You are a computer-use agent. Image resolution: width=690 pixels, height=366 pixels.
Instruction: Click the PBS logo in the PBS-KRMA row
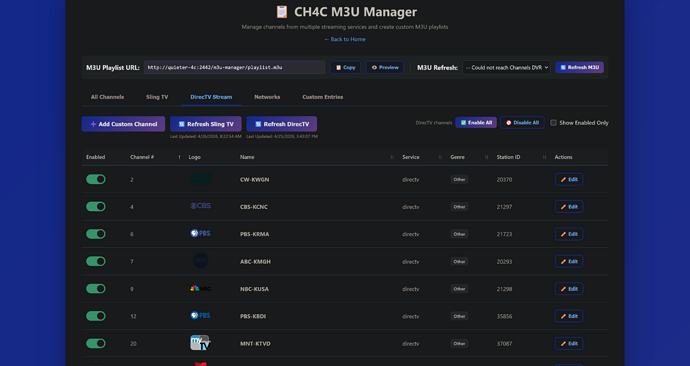click(x=200, y=233)
